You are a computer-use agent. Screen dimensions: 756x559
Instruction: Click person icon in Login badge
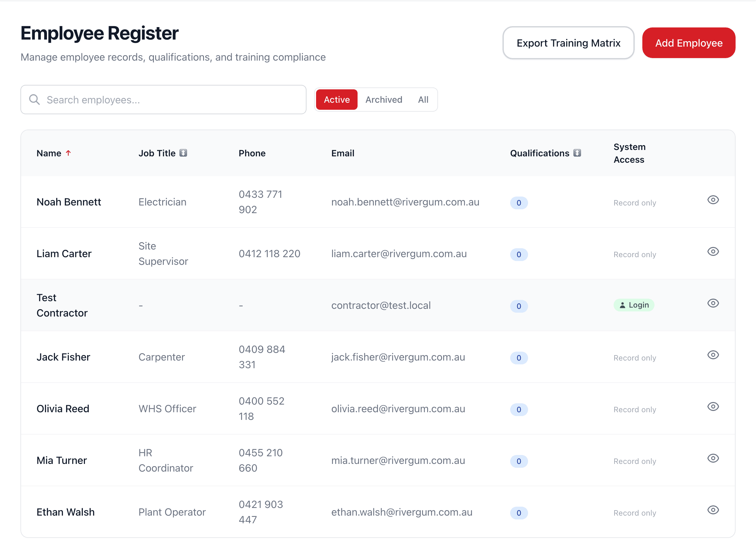622,306
